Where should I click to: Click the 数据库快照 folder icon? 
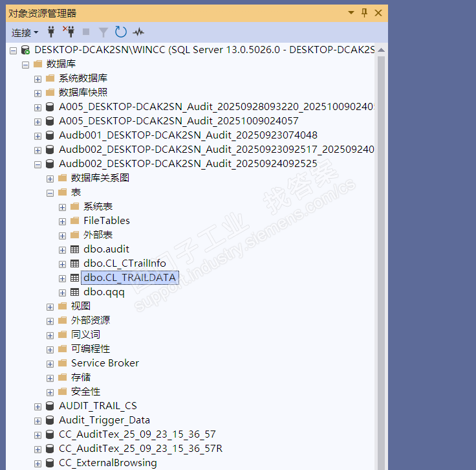point(50,93)
